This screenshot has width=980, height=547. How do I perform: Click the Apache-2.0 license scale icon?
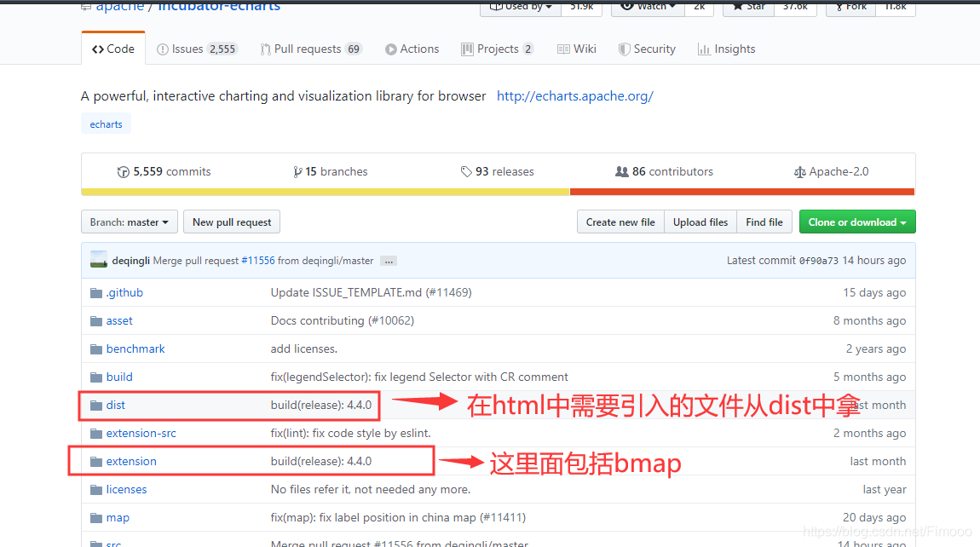pyautogui.click(x=799, y=172)
